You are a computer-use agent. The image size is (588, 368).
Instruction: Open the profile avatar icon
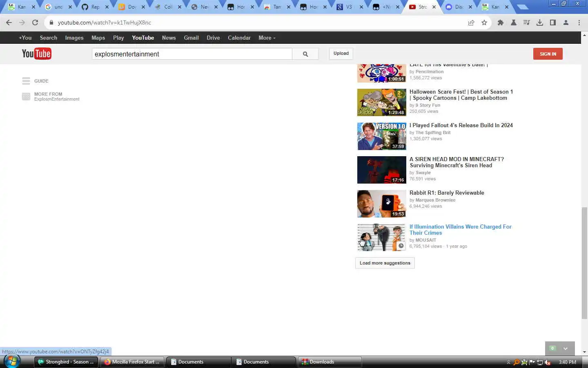[x=566, y=22]
